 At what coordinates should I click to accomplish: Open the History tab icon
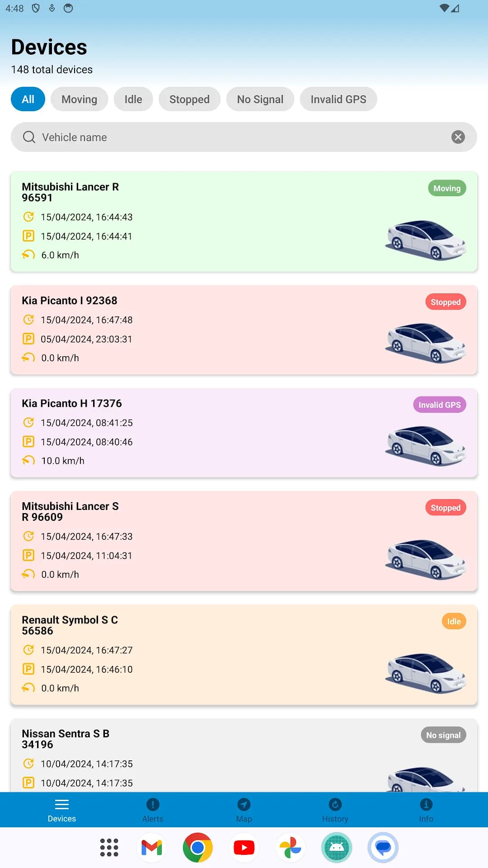coord(335,805)
